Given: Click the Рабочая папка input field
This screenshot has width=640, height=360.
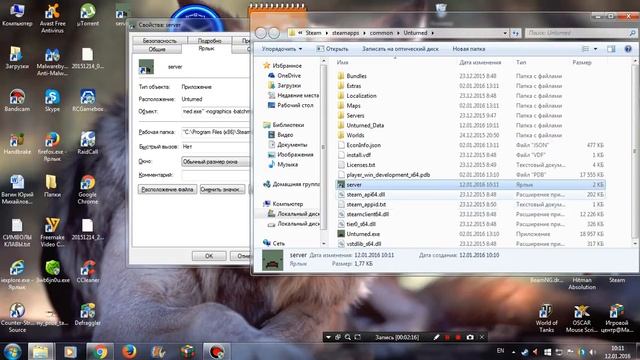Looking at the screenshot, I should click(x=216, y=132).
